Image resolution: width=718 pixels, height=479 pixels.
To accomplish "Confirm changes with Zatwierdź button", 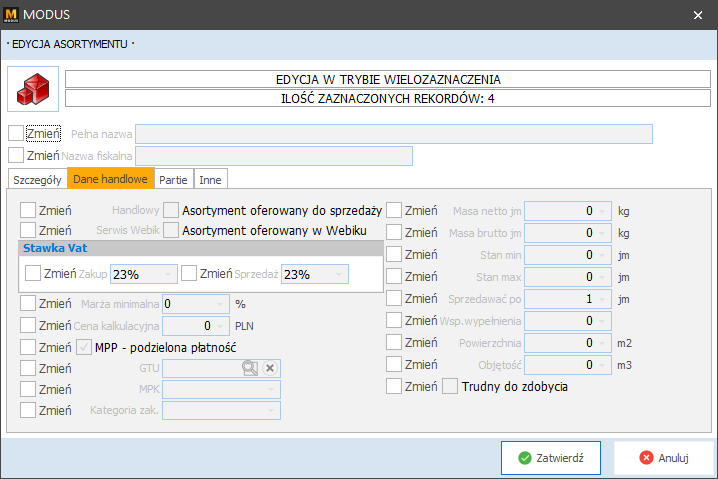I will (551, 458).
